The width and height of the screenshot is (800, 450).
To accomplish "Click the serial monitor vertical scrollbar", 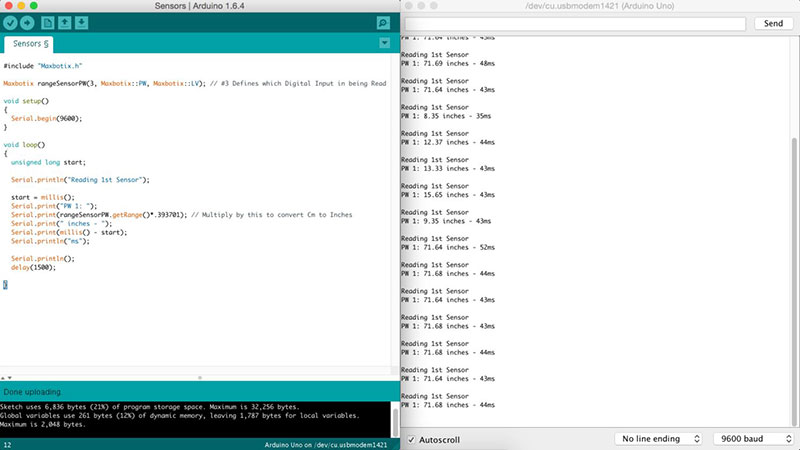I will click(795, 280).
